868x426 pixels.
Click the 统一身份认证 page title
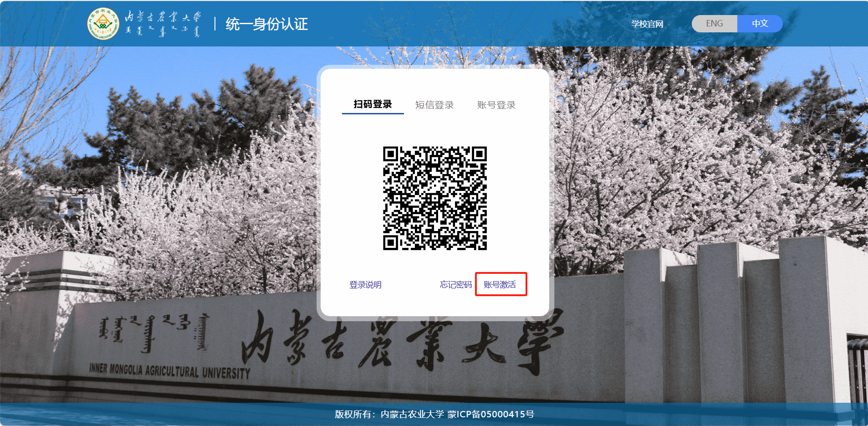(267, 24)
